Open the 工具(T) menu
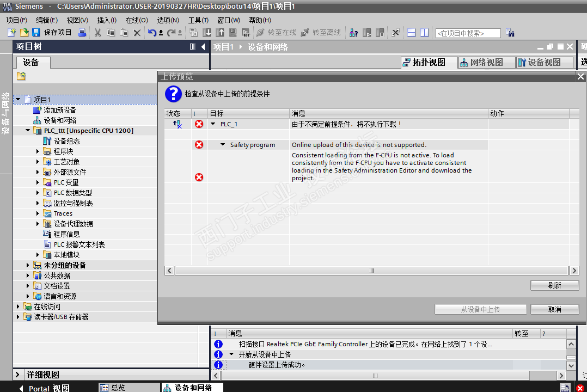Image resolution: width=587 pixels, height=392 pixels. pyautogui.click(x=198, y=20)
